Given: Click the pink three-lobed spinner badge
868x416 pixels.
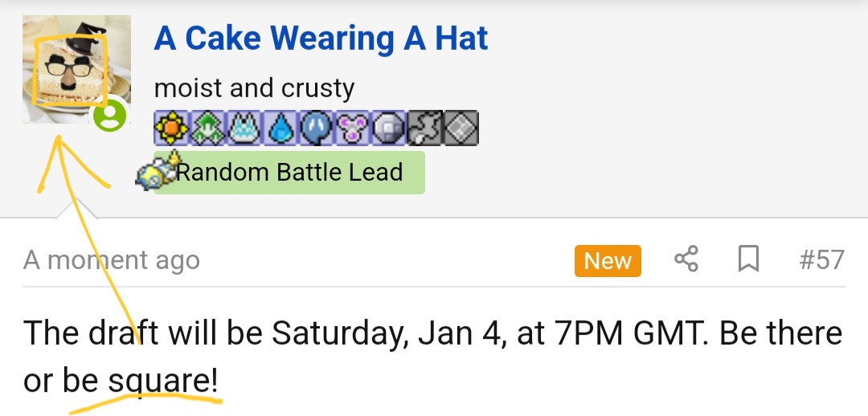Looking at the screenshot, I should tap(352, 127).
